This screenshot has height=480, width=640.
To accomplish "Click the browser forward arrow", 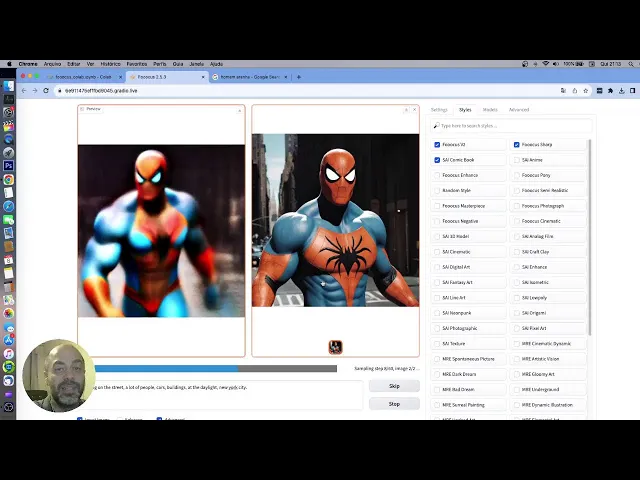I will 35,91.
